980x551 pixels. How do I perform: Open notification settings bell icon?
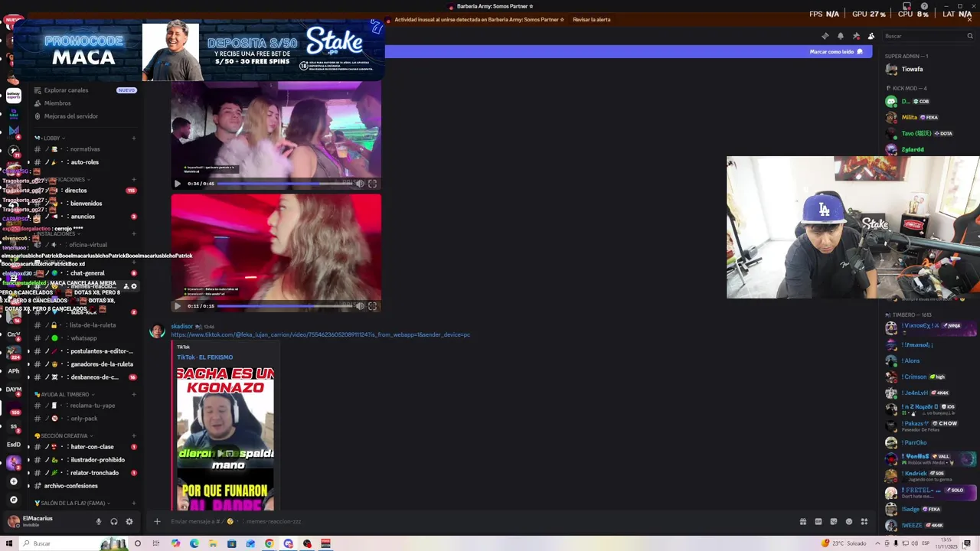840,36
